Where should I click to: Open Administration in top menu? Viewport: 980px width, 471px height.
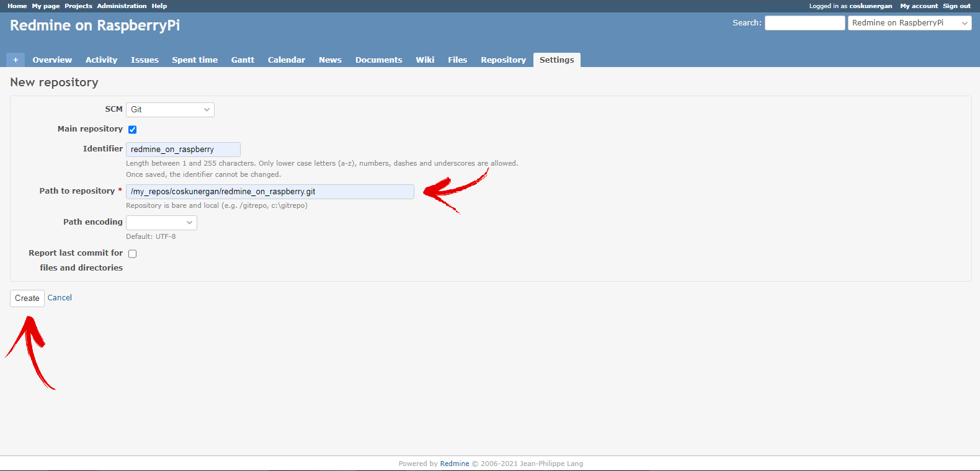click(x=122, y=6)
